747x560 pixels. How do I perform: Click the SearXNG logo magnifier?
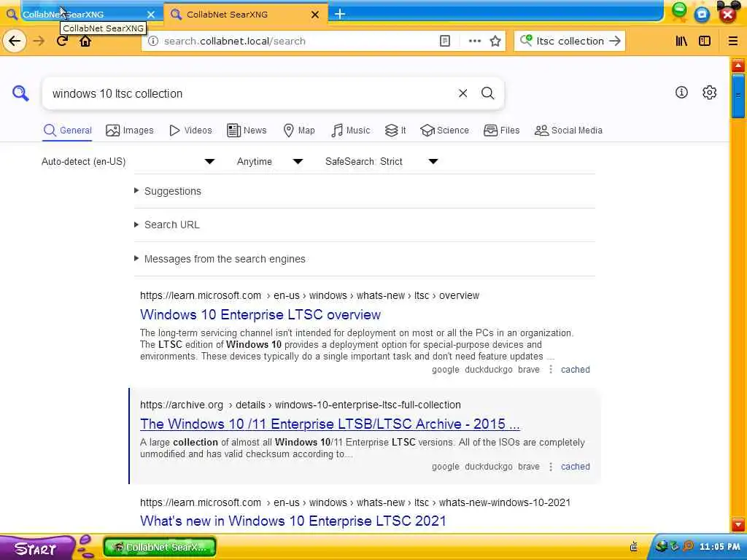(20, 93)
